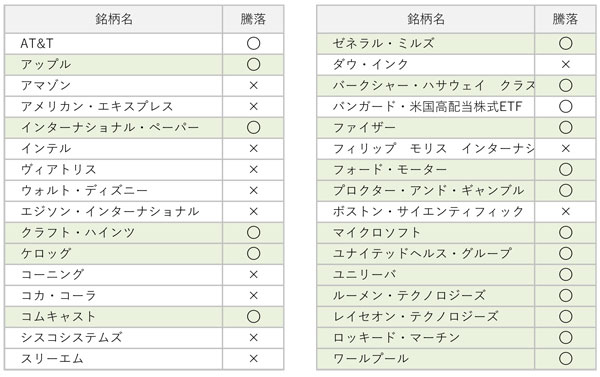Click the circle mark beside ケロッグ
This screenshot has height=377, width=600.
[x=253, y=253]
